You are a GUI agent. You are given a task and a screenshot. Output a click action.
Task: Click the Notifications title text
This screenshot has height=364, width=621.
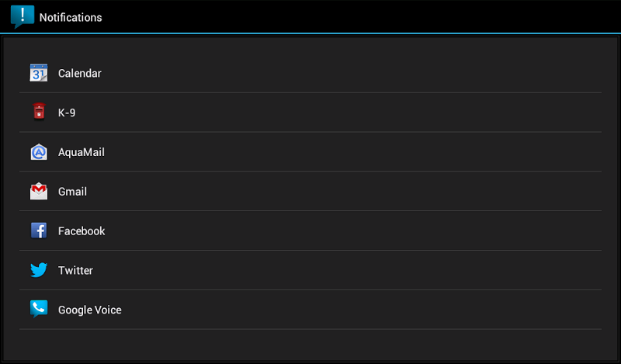coord(71,17)
